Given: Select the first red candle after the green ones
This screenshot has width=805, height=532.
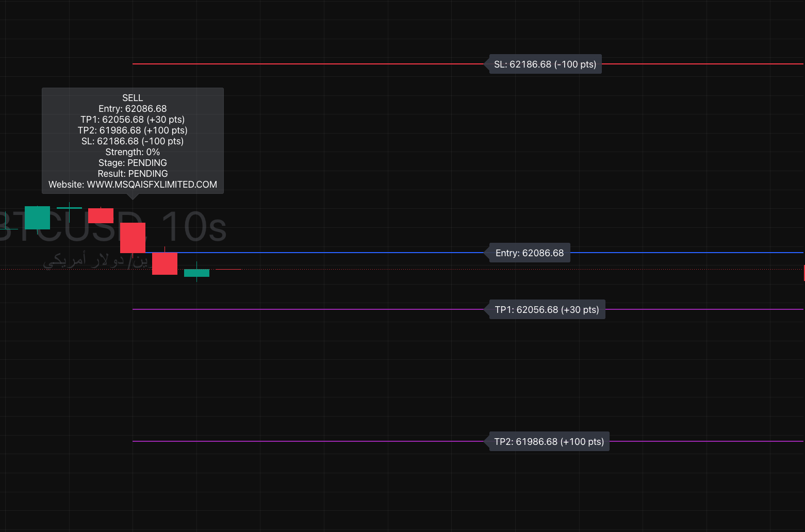Looking at the screenshot, I should (x=101, y=215).
